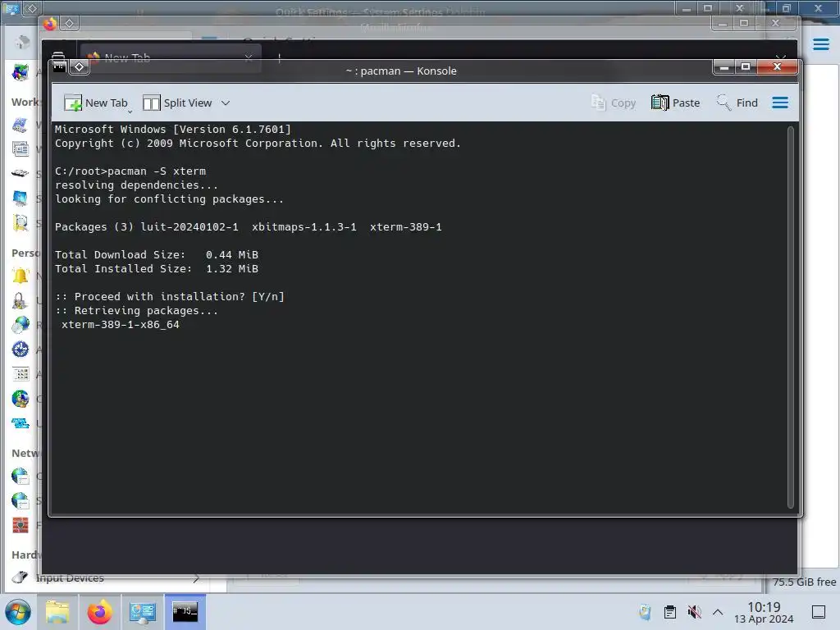Click the 'Total Download Size' line in terminal
This screenshot has height=630, width=840.
click(x=157, y=255)
